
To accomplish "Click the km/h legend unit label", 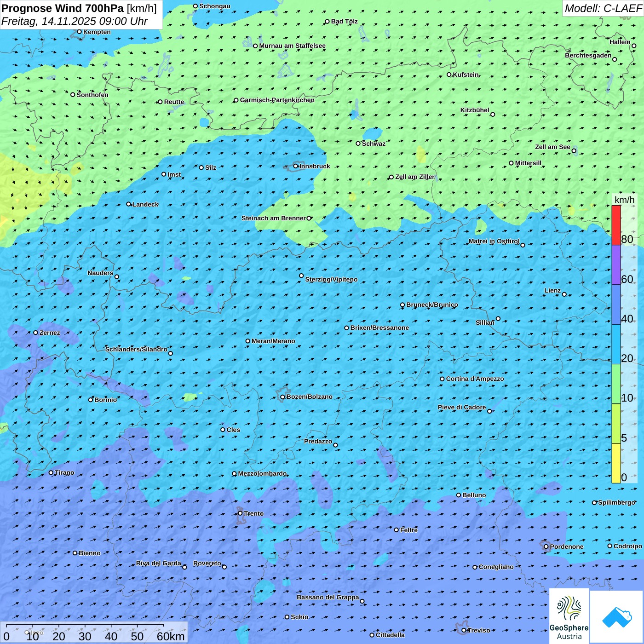I will 624,200.
